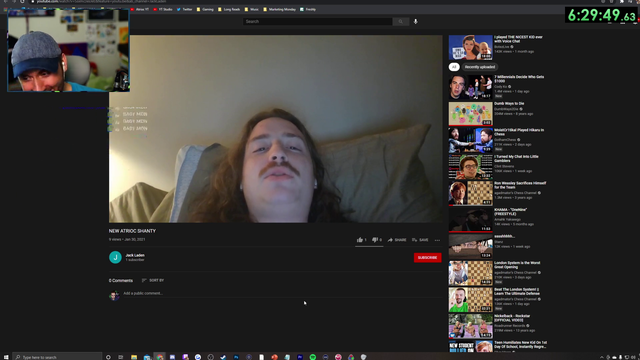Open the Freshly bookmark
Screen dimensions: 640x360
(308, 9)
